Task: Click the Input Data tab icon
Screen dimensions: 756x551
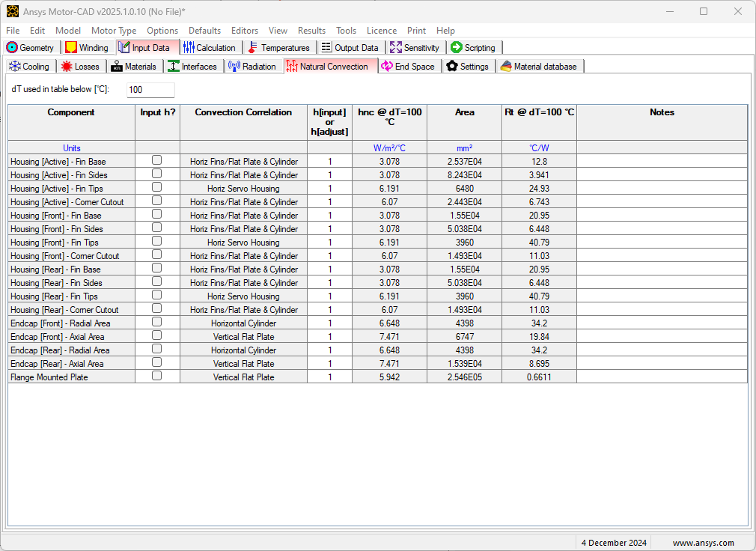Action: click(124, 47)
